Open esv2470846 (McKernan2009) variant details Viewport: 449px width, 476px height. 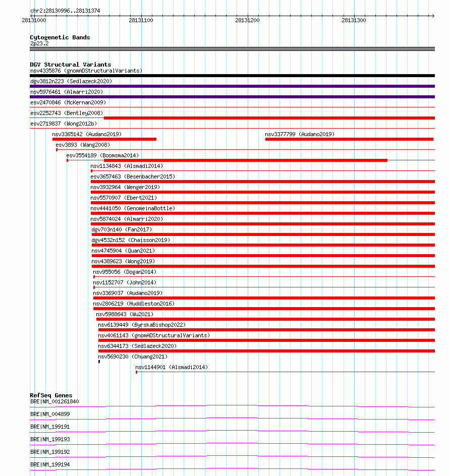point(68,102)
